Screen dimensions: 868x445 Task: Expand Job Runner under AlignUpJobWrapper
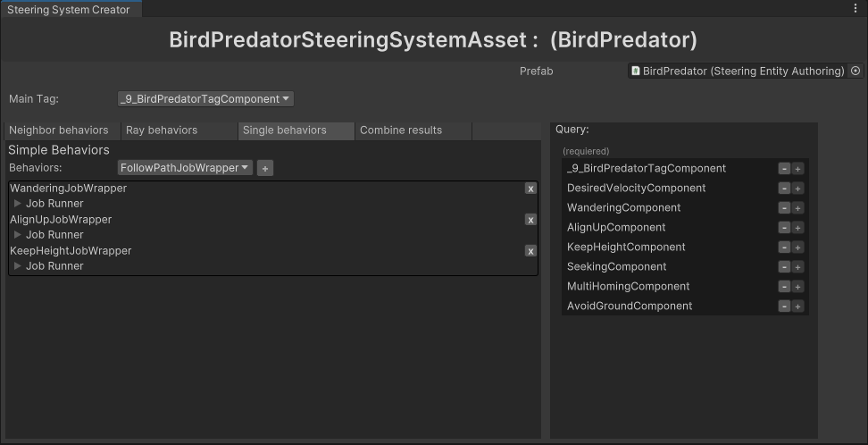click(18, 235)
